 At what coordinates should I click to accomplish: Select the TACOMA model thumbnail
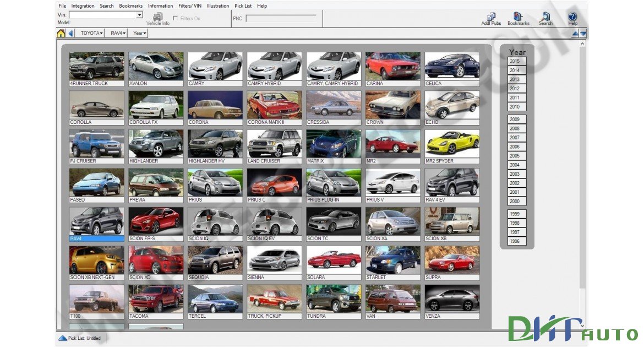point(156,302)
